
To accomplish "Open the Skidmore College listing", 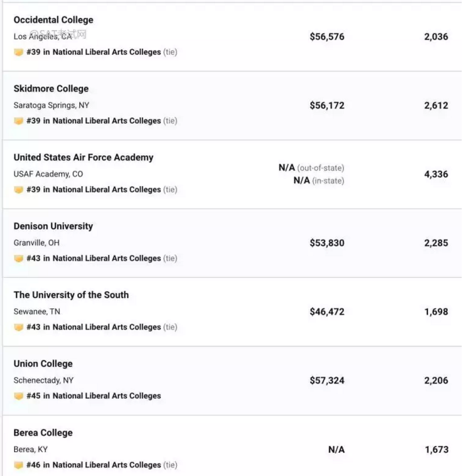I will pyautogui.click(x=51, y=89).
